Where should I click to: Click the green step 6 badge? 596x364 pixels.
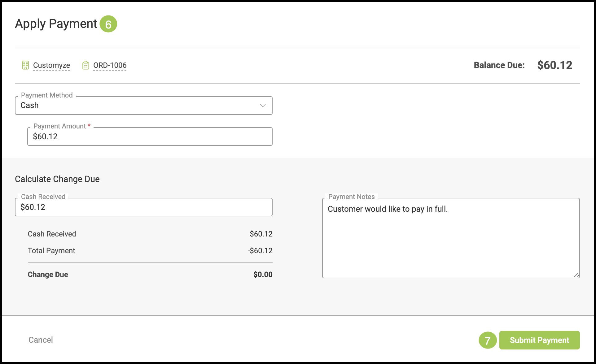(x=108, y=24)
